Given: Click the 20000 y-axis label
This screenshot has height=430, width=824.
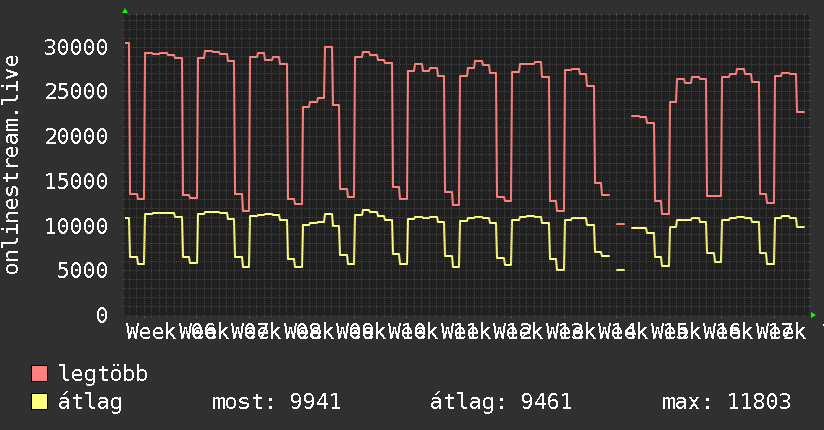Looking at the screenshot, I should click(x=76, y=137).
